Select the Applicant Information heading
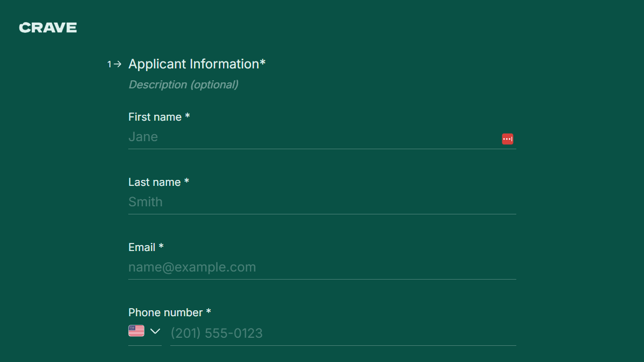 click(197, 64)
